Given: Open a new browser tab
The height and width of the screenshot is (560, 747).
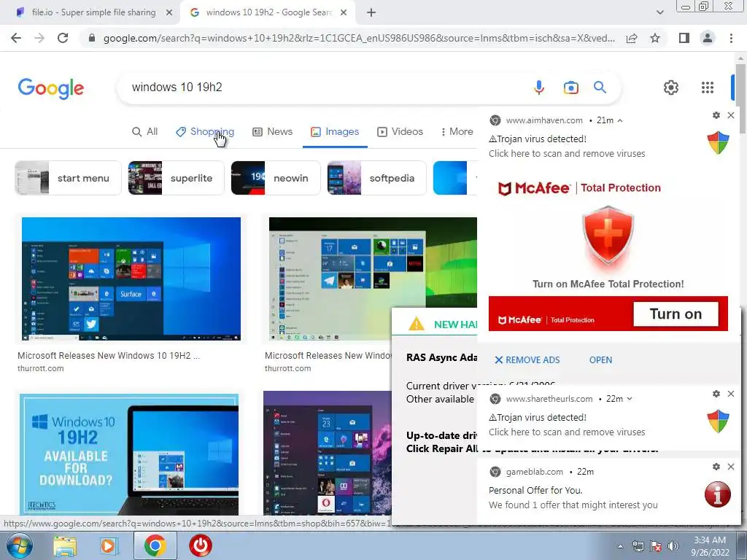Looking at the screenshot, I should click(x=371, y=13).
